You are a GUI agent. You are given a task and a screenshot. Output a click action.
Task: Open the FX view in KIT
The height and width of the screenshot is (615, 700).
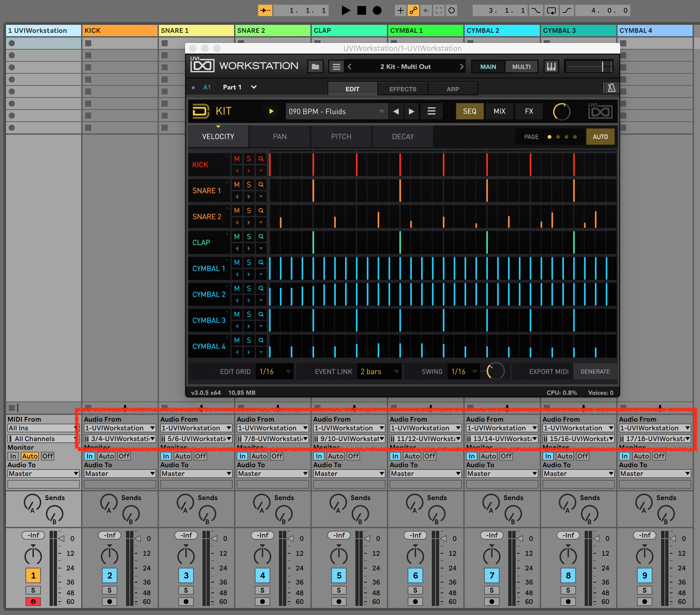[x=529, y=111]
